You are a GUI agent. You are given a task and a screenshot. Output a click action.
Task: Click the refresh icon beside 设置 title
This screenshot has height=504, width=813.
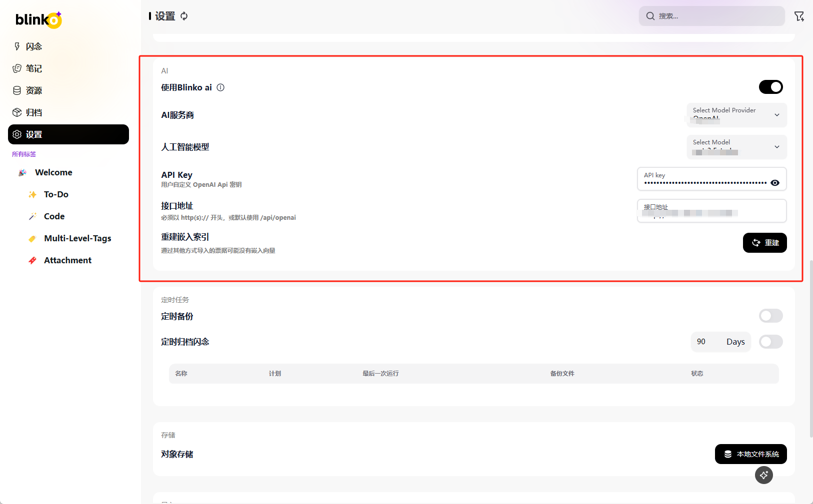[184, 16]
